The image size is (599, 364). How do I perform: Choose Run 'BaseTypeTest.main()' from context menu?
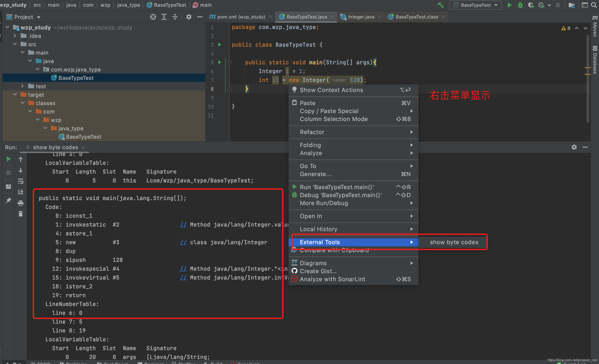point(337,187)
